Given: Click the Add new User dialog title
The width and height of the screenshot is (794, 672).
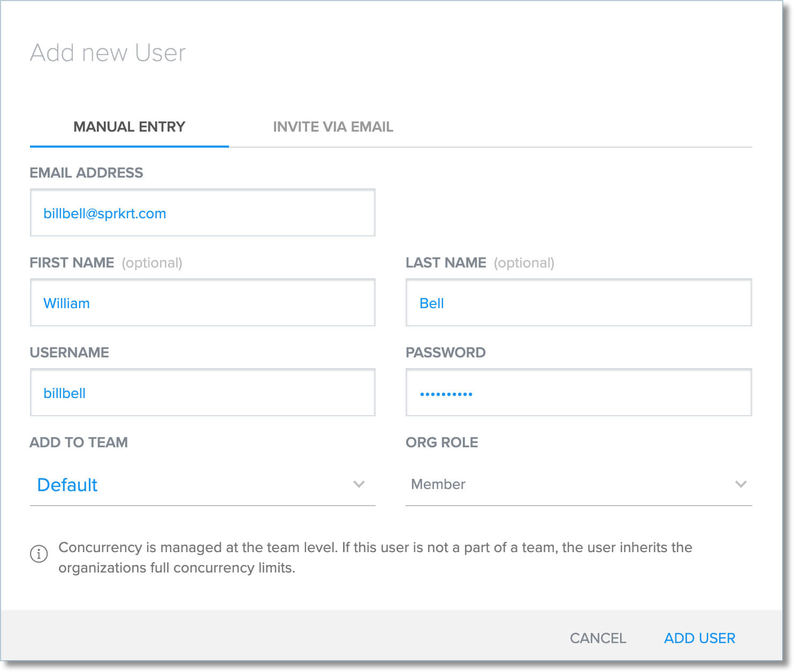Looking at the screenshot, I should [x=108, y=52].
